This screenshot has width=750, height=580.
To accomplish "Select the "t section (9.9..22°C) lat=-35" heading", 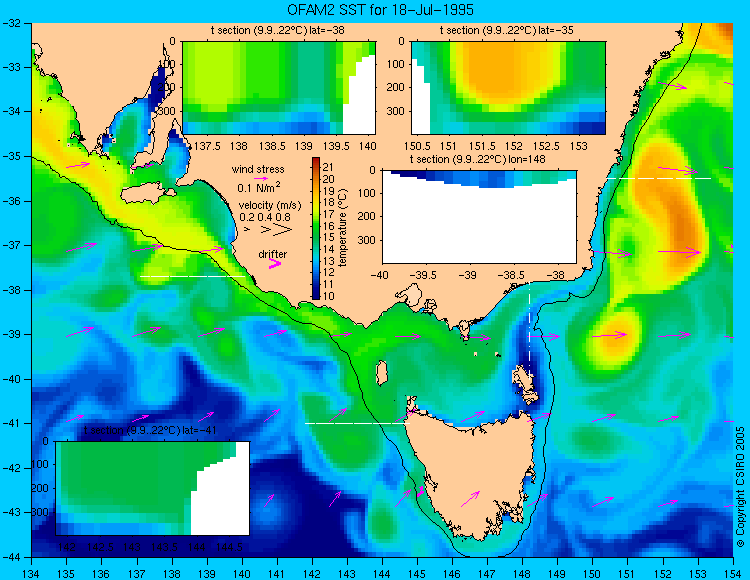I will tap(507, 30).
